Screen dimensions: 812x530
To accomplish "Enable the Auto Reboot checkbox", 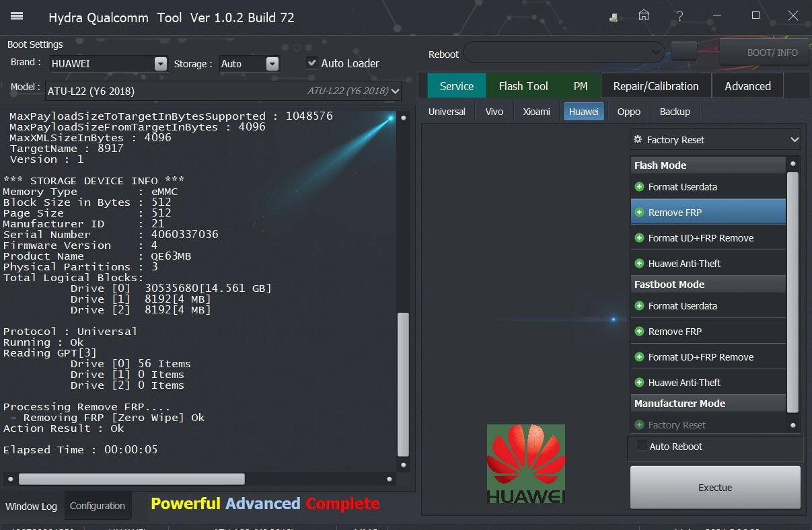I will point(642,446).
